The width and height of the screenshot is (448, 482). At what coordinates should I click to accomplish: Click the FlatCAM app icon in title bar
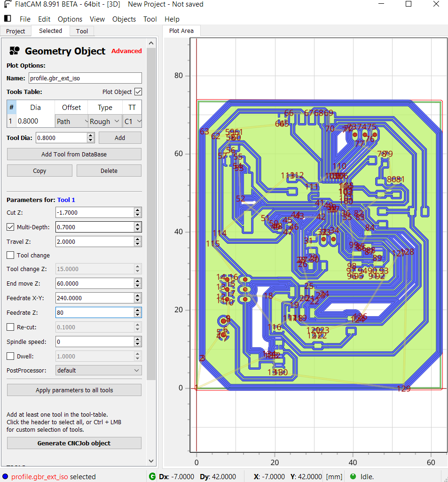[8, 4]
